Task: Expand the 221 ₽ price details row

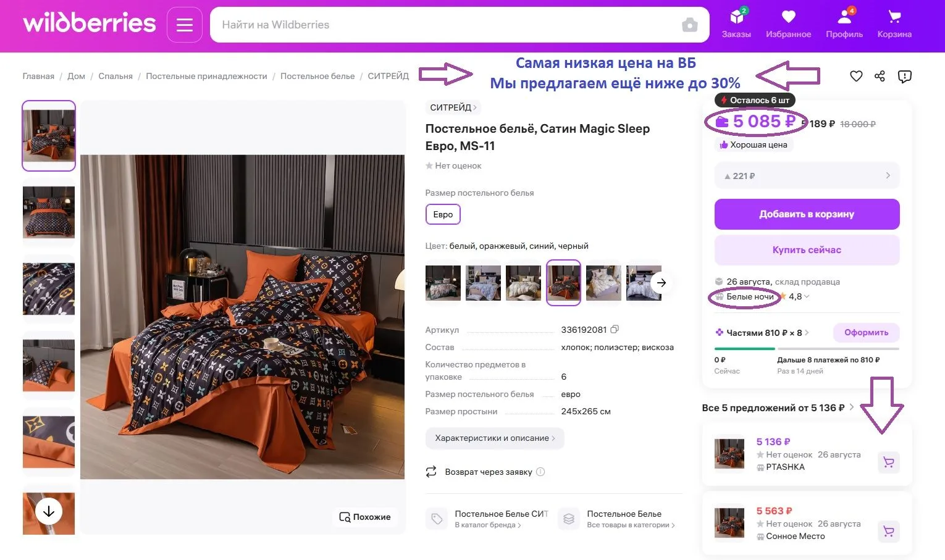Action: pos(807,176)
